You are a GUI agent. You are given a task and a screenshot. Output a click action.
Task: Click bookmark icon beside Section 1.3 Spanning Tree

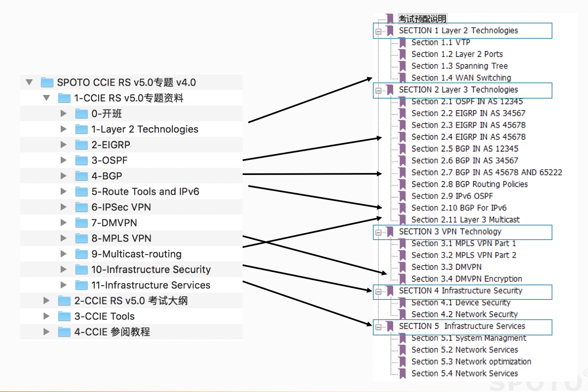402,66
